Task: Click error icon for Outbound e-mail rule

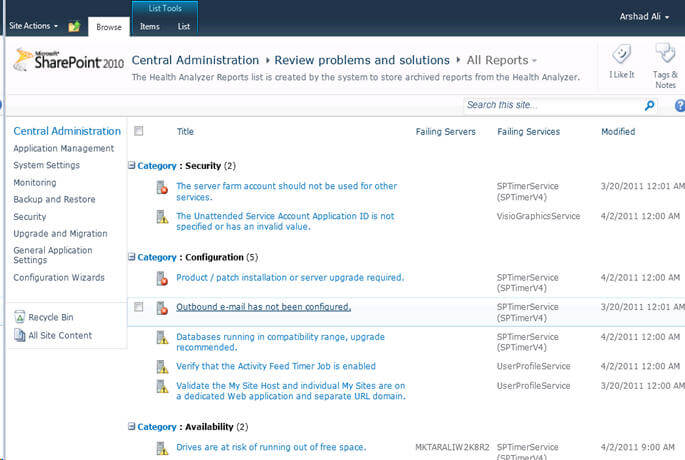Action: tap(162, 308)
